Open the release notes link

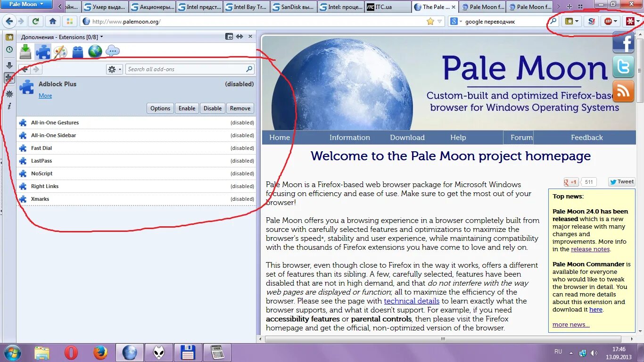pos(590,249)
